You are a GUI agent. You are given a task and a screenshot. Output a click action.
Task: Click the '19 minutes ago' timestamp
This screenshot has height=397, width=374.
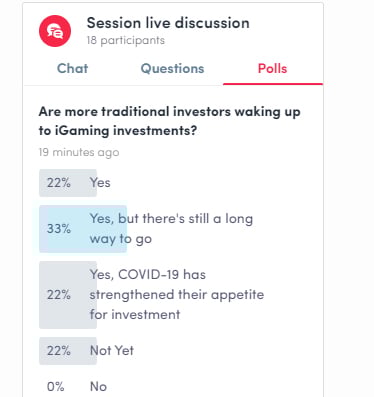79,152
